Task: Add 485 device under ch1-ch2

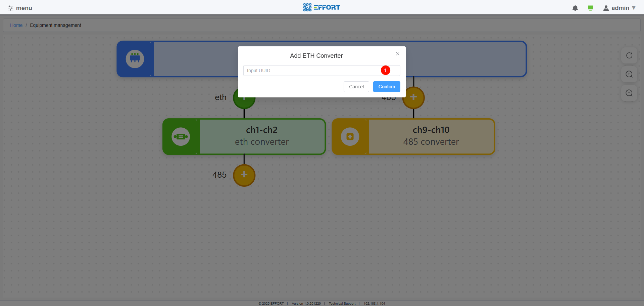Action: pyautogui.click(x=244, y=175)
